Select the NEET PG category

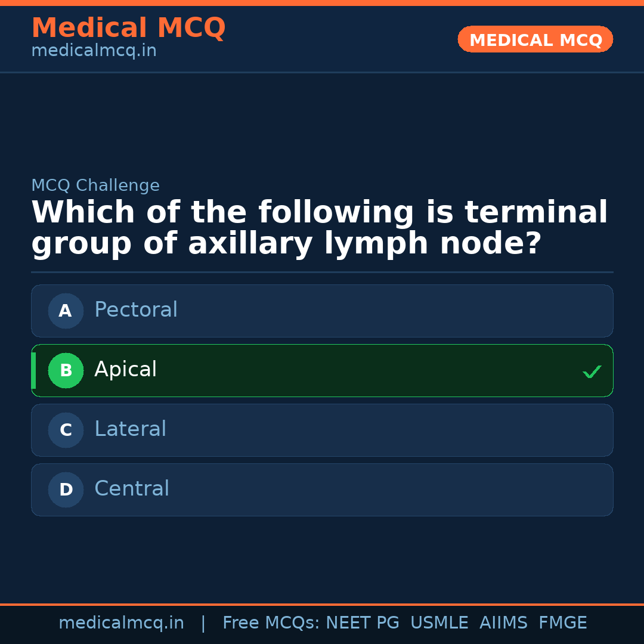click(362, 623)
